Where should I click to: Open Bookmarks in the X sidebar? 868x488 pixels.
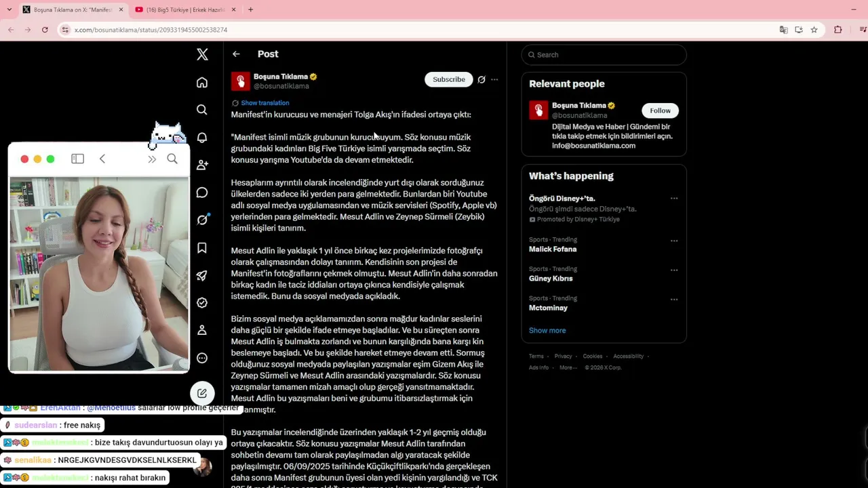(202, 248)
